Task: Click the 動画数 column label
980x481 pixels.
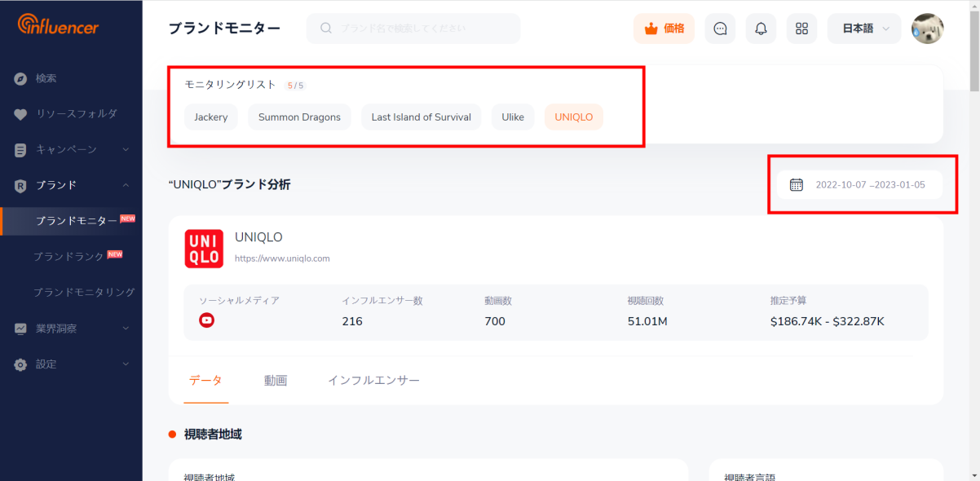Action: (498, 301)
